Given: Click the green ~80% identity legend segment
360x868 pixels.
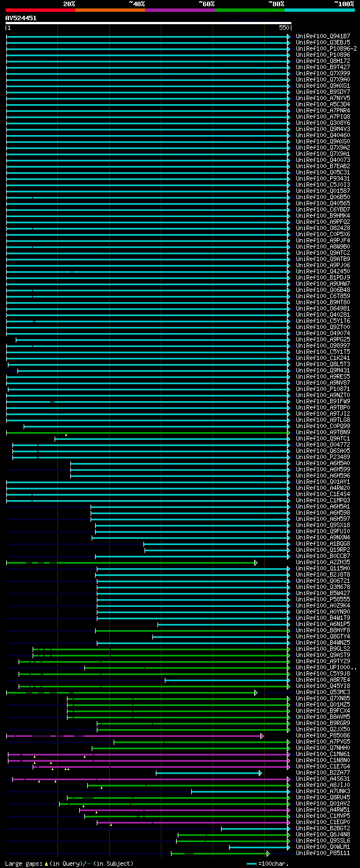Looking at the screenshot, I should pyautogui.click(x=250, y=10).
